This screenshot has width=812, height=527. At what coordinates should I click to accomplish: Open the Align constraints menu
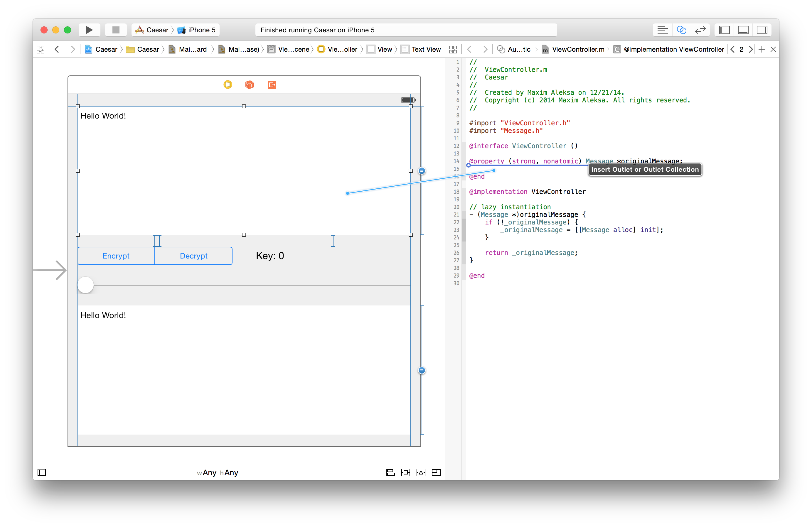390,472
